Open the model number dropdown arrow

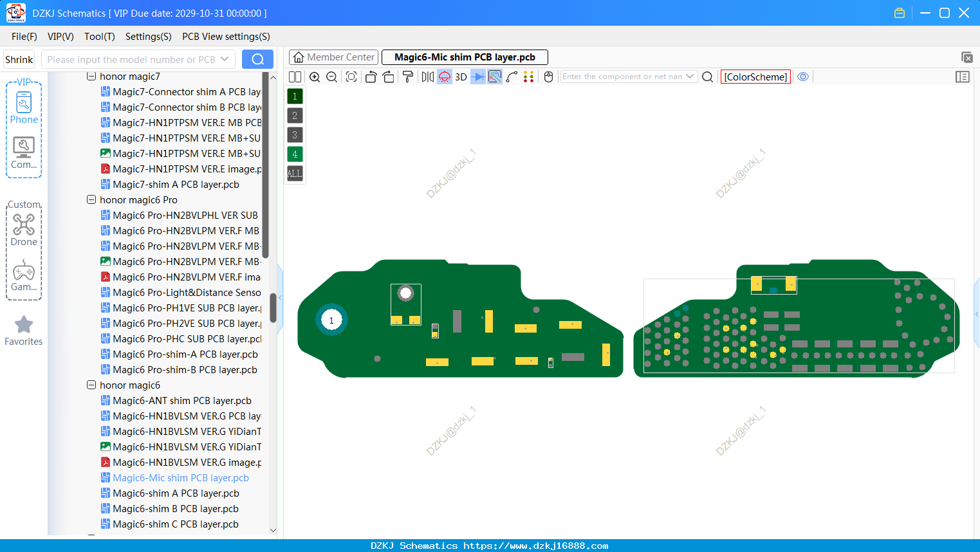pyautogui.click(x=225, y=59)
